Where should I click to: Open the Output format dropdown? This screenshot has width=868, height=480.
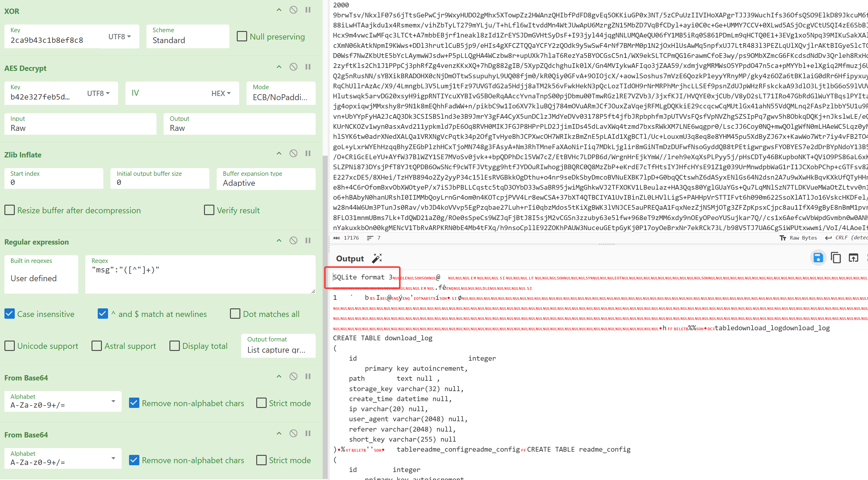tap(278, 346)
